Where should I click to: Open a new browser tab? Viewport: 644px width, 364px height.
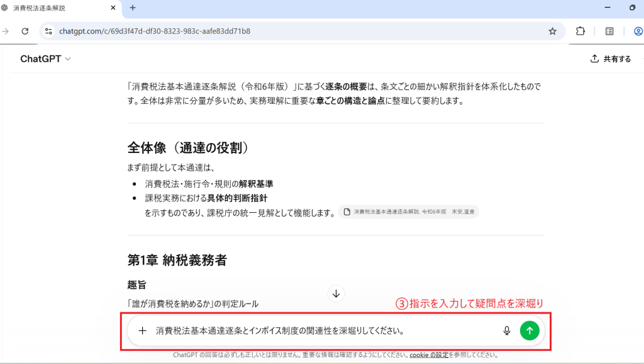pyautogui.click(x=133, y=8)
